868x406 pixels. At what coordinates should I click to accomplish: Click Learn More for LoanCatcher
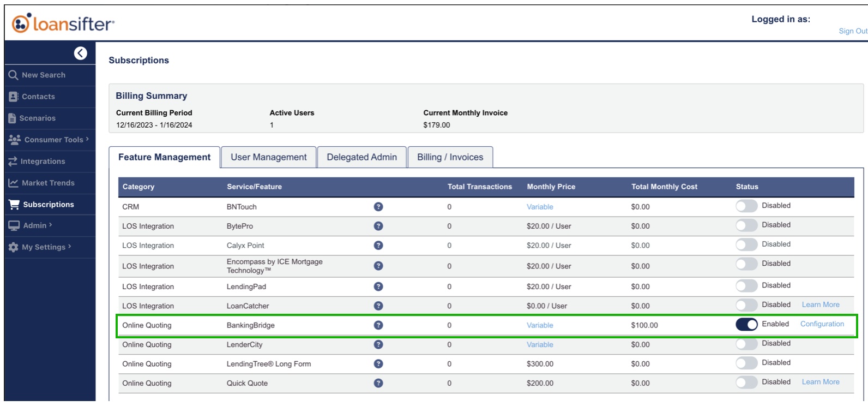coord(821,304)
